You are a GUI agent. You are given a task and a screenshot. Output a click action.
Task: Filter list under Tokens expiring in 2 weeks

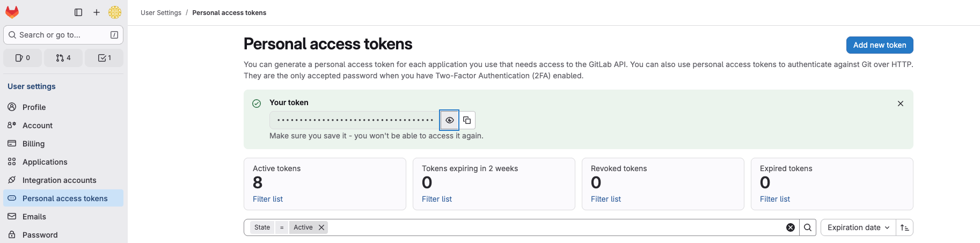tap(437, 199)
